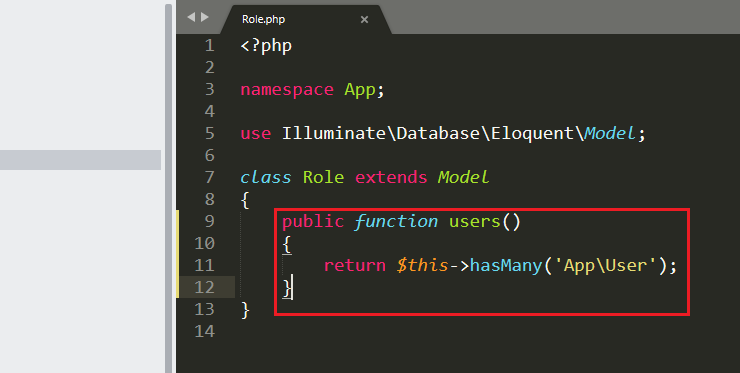Click the closing brace on line 13
The height and width of the screenshot is (373, 740).
[x=245, y=310]
